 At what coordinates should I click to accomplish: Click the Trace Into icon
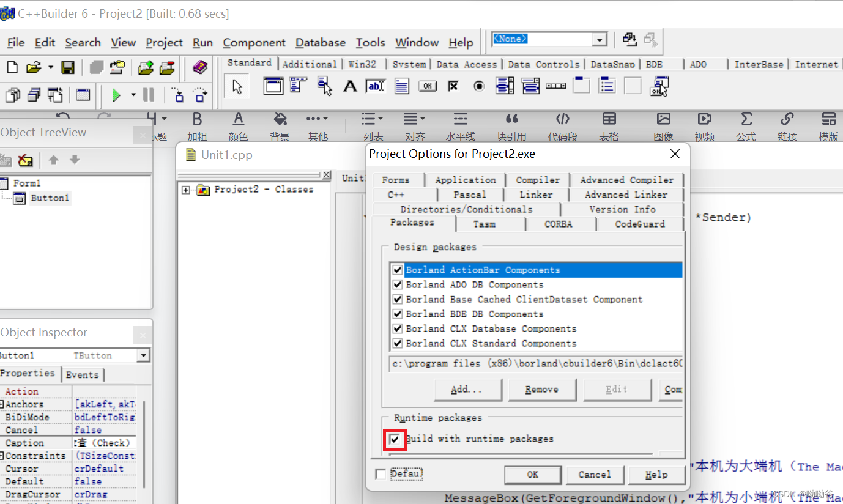point(178,95)
